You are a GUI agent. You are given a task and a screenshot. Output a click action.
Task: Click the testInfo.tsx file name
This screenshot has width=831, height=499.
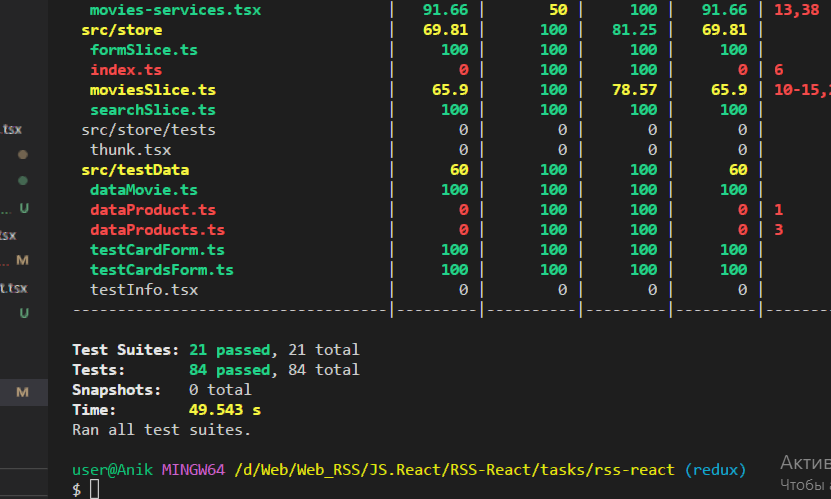click(144, 290)
